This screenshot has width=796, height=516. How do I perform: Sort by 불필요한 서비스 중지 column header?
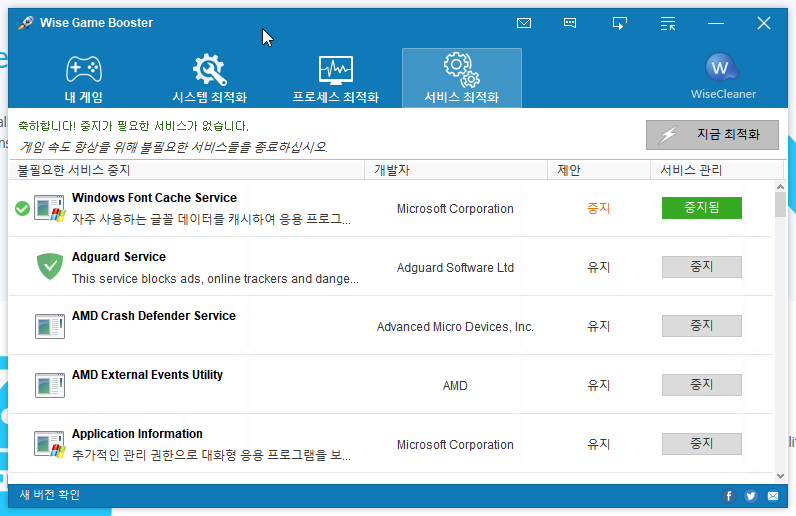pyautogui.click(x=187, y=170)
